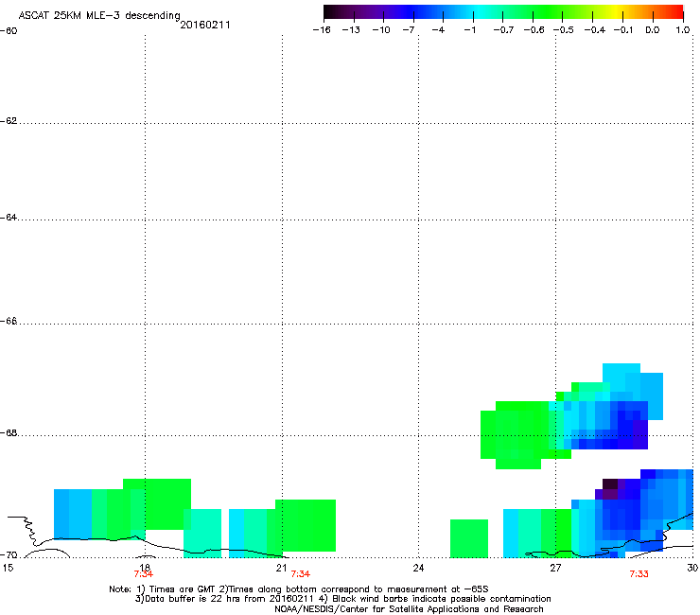This screenshot has height=615, width=700.
Task: Pick the red end of the colorbar
Action: (678, 12)
